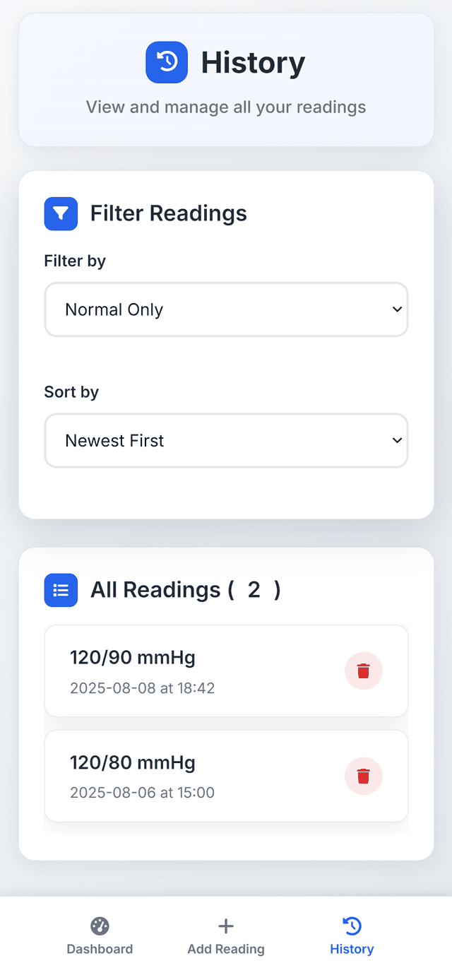The image size is (452, 980).
Task: Delete the 120/80 mmHg reading
Action: pos(363,775)
